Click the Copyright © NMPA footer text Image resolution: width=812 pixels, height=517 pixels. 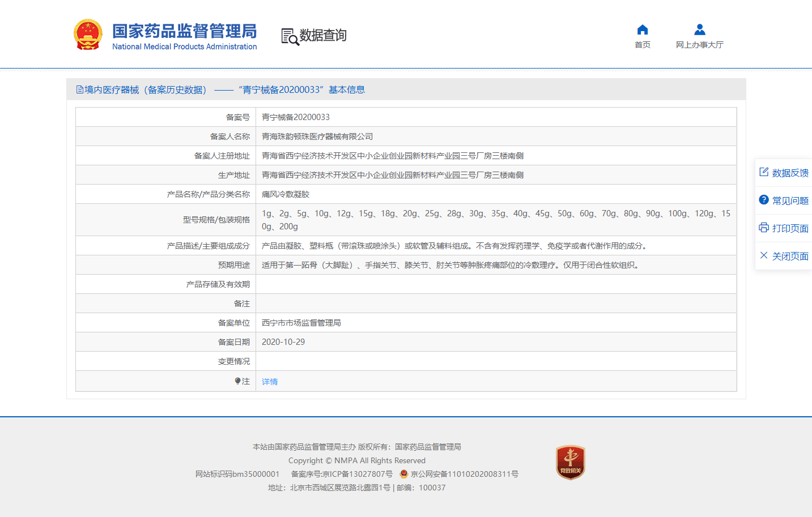click(x=357, y=460)
